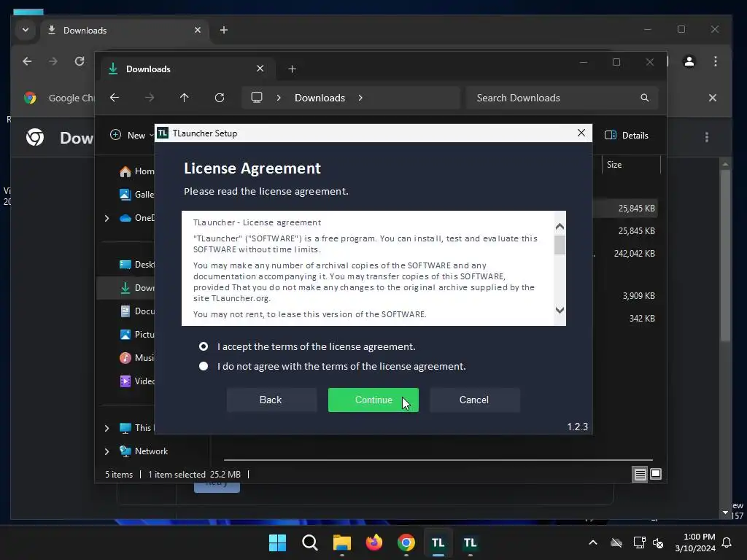Click Downloads in the Explorer address path
The image size is (747, 560).
click(320, 98)
